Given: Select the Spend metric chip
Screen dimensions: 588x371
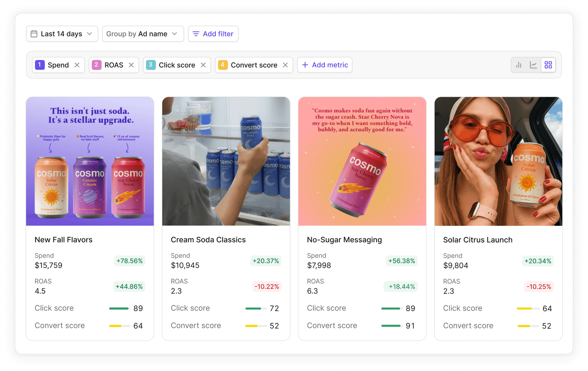Looking at the screenshot, I should pos(58,65).
